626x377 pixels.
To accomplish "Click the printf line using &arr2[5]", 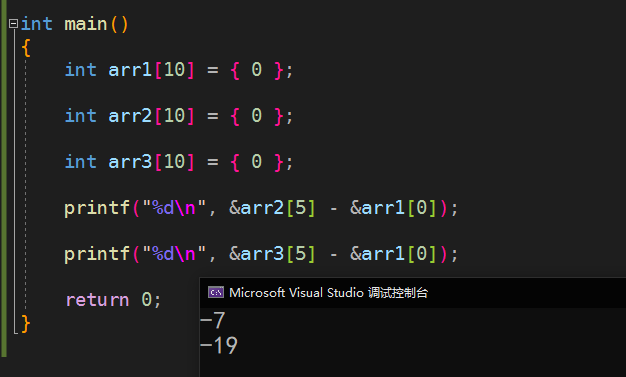I will click(x=261, y=208).
